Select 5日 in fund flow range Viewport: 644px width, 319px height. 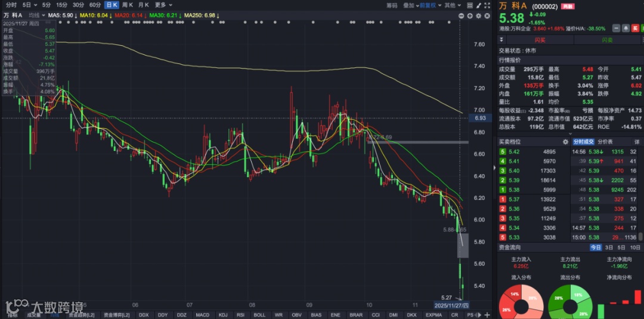point(621,247)
